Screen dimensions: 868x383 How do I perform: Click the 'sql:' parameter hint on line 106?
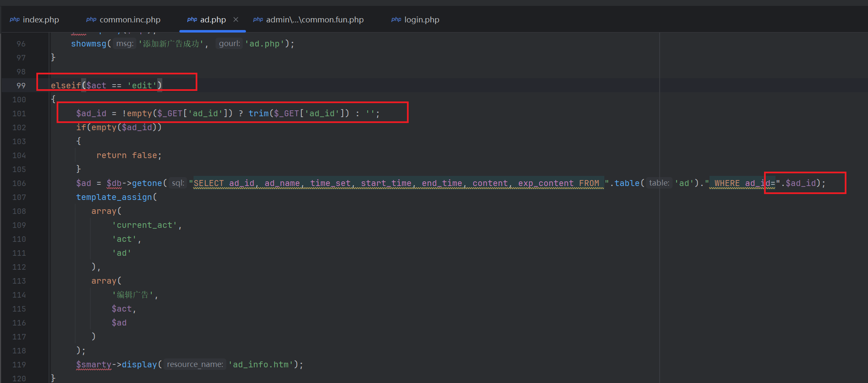point(177,183)
